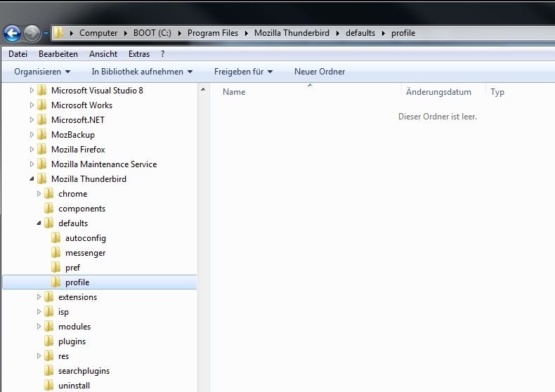This screenshot has height=392, width=555.
Task: Expand the Mozilla Firefox node
Action: (32, 150)
